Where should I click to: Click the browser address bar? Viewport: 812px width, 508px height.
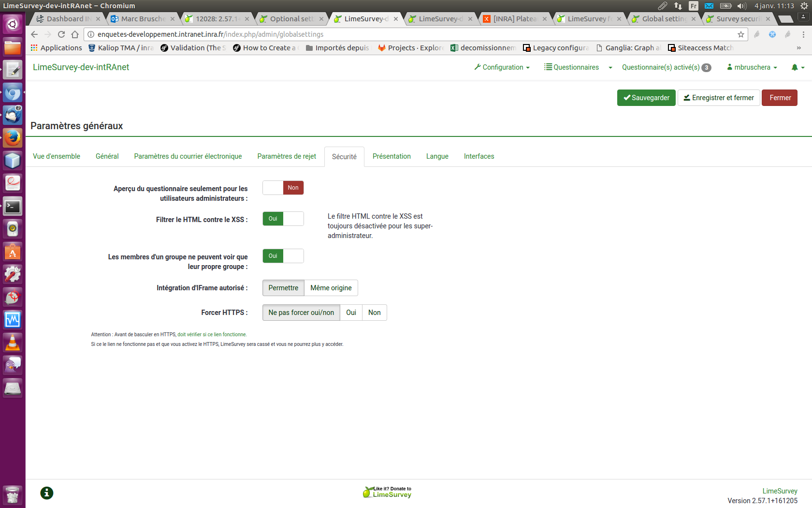pyautogui.click(x=411, y=34)
